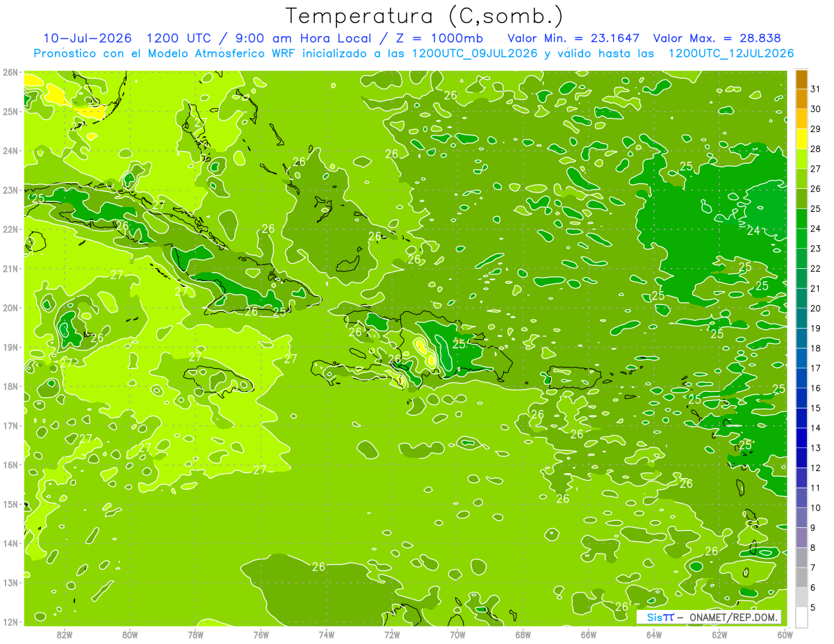Click the SisTT - ONAMET/REP.DOM. logo box

[710, 617]
